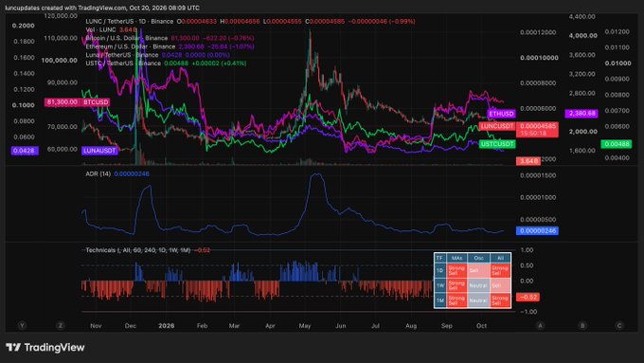Click the 1D timeframe row label
Screen dimensions: 644x363
point(439,270)
